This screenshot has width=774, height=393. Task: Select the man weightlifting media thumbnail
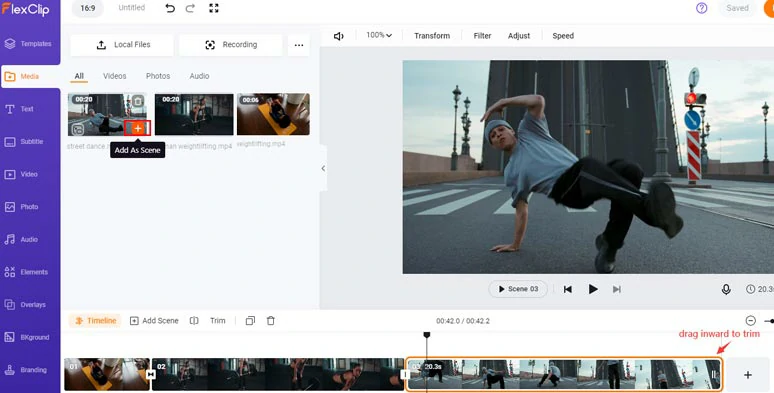[x=194, y=114]
